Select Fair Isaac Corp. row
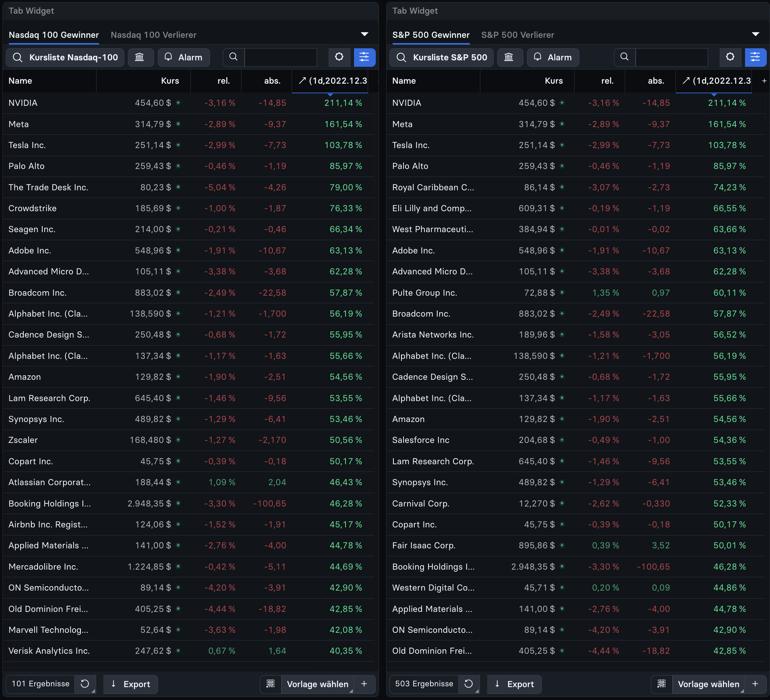 point(576,546)
